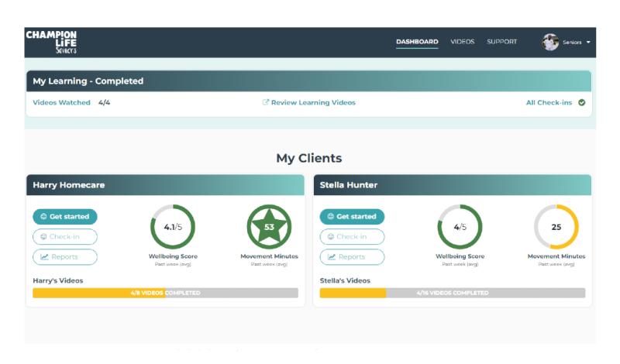Open the Seniors account dropdown arrow

pos(589,42)
